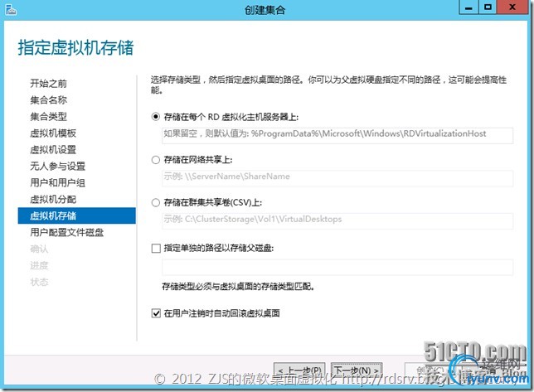
Task: Select 存储在网络共享上 radio button
Action: pyautogui.click(x=156, y=160)
